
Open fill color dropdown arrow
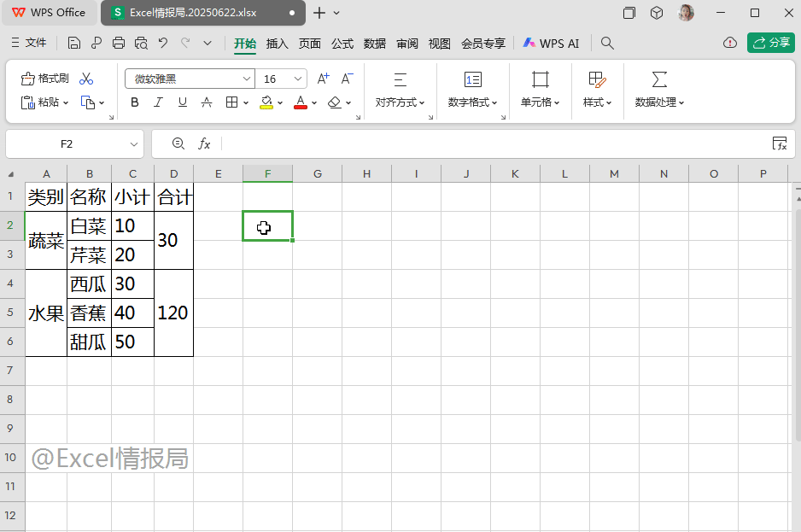pos(280,102)
